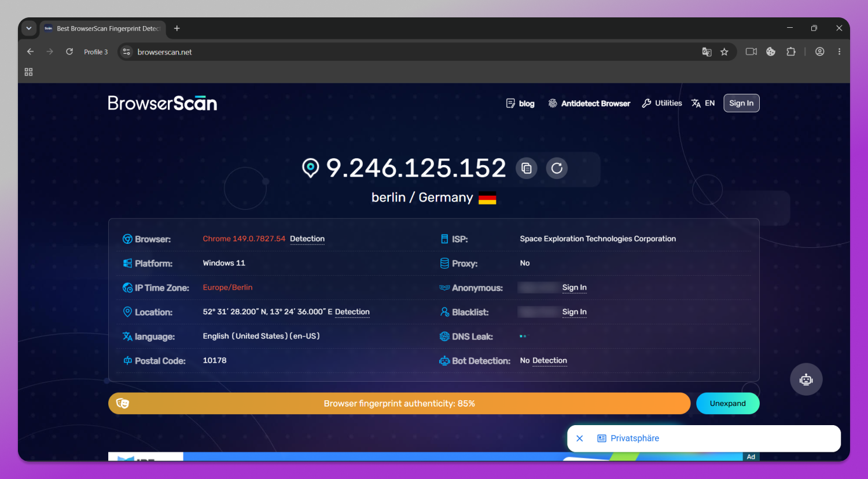Copy the IP address with the copy icon
The height and width of the screenshot is (479, 868).
527,169
